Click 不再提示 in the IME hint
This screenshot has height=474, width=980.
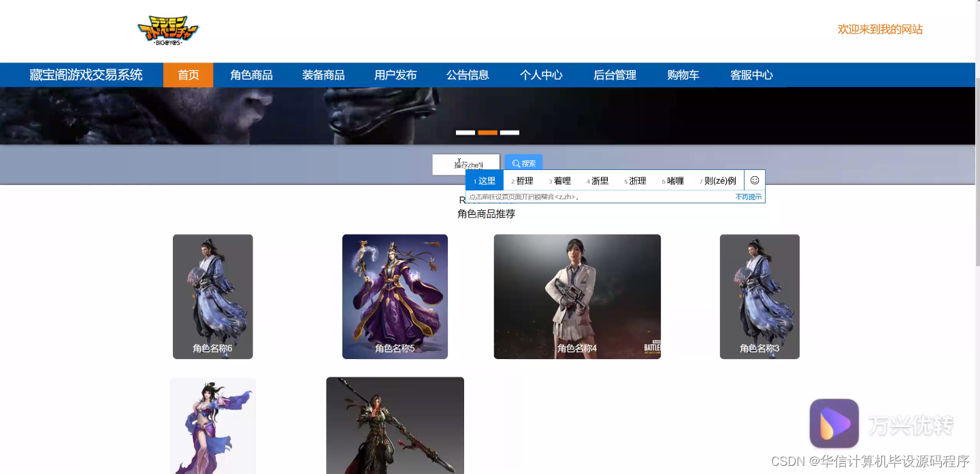(749, 197)
